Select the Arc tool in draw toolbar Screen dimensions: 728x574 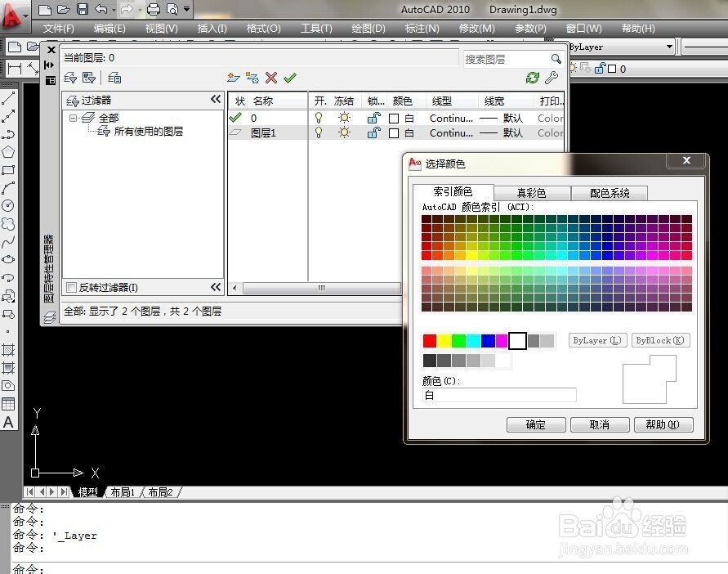[8, 188]
